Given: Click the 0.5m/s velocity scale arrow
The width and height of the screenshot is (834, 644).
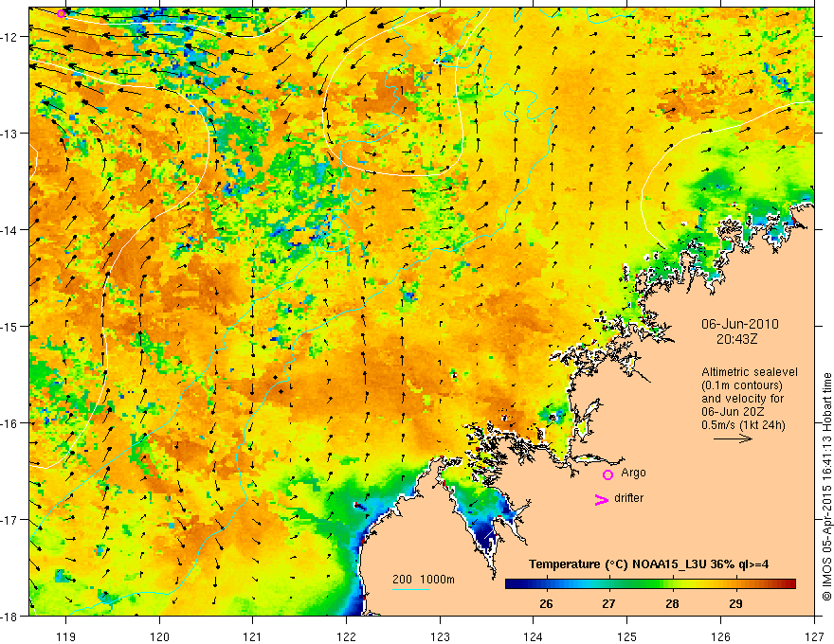Looking at the screenshot, I should 733,438.
